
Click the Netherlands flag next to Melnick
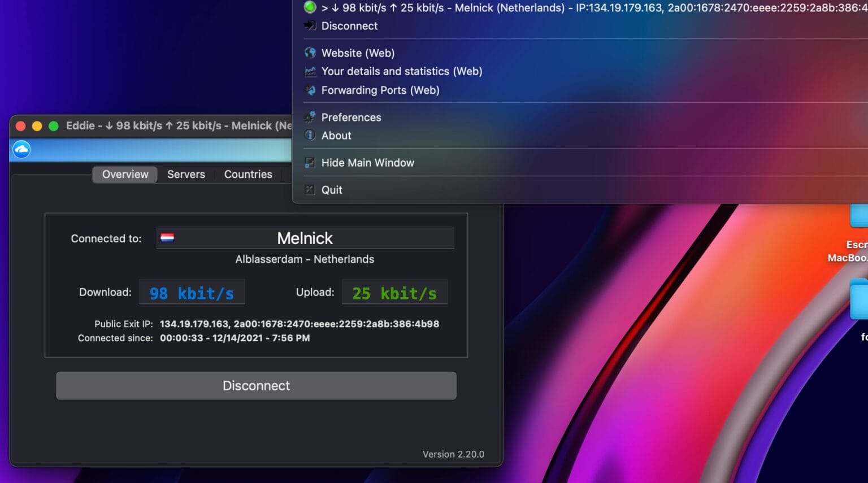point(168,238)
